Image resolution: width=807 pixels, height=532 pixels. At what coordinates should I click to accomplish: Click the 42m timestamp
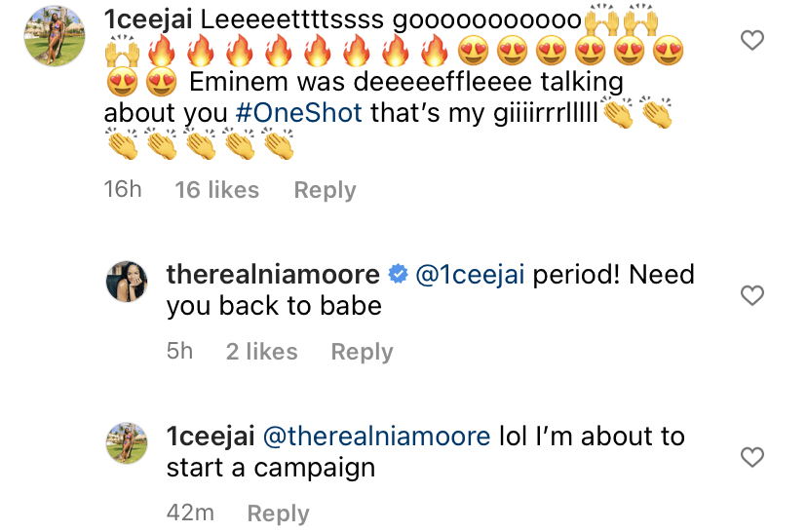(190, 513)
